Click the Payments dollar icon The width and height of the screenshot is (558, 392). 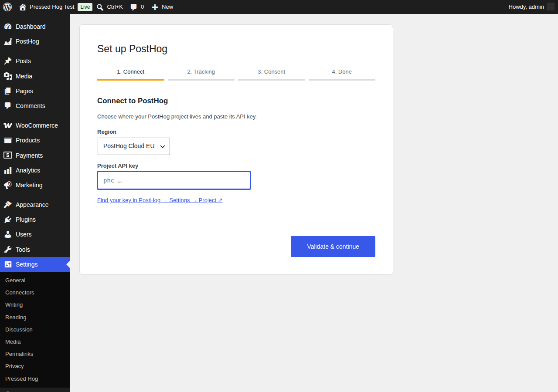coord(8,155)
